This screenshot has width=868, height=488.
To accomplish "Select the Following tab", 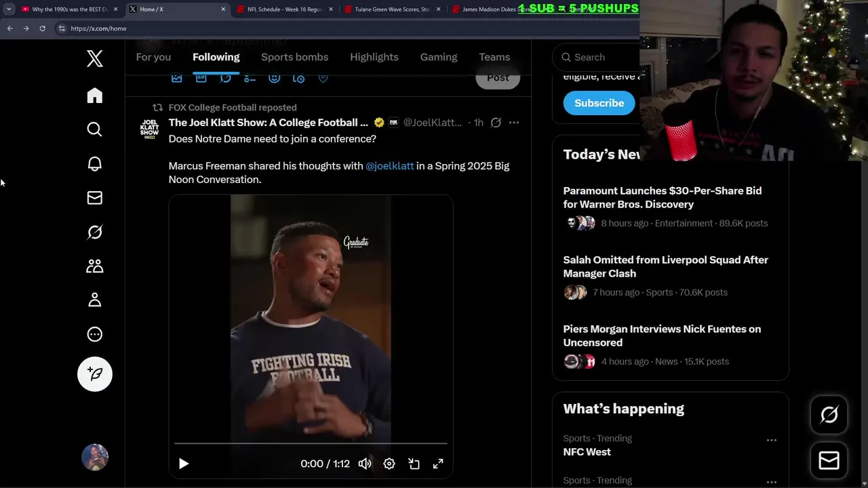I will pos(216,57).
